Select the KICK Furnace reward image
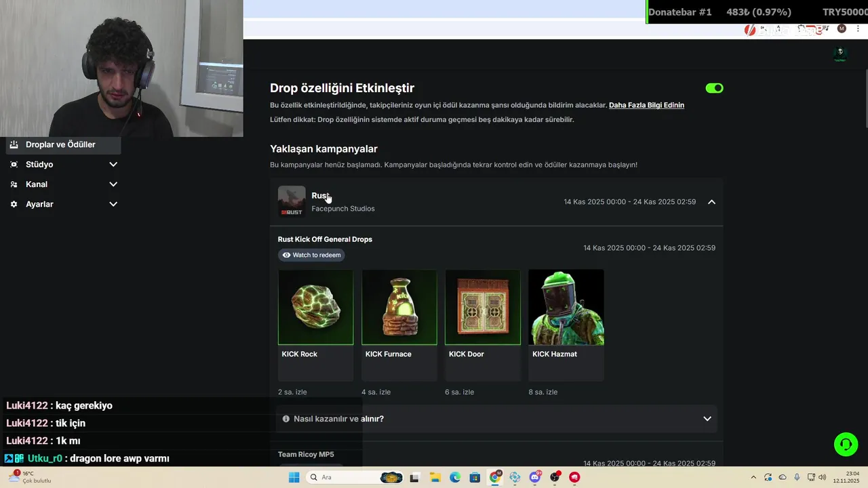Viewport: 868px width, 488px height. (399, 307)
